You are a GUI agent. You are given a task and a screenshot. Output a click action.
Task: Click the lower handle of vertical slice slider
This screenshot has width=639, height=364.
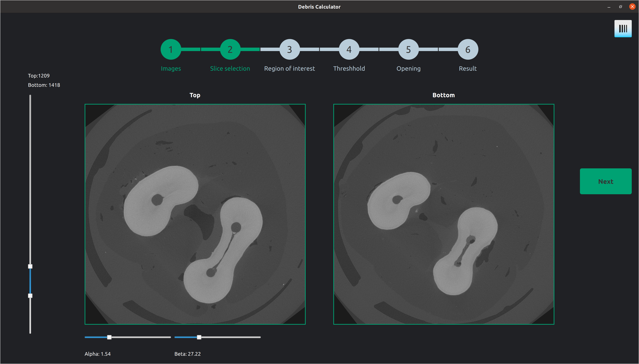pos(30,296)
